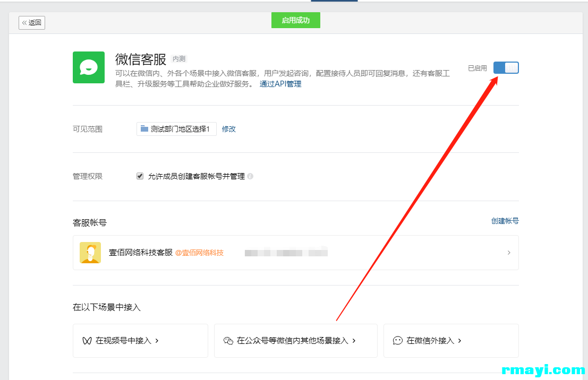Click the folder icon in visible range
The width and height of the screenshot is (588, 380).
point(144,129)
